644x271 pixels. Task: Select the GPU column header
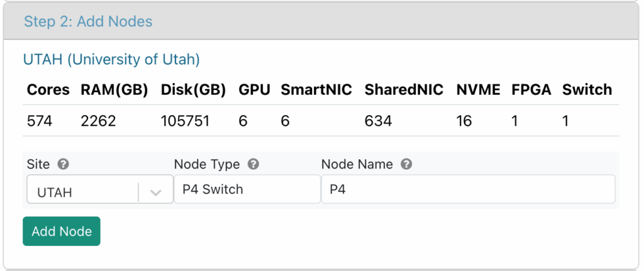(254, 89)
